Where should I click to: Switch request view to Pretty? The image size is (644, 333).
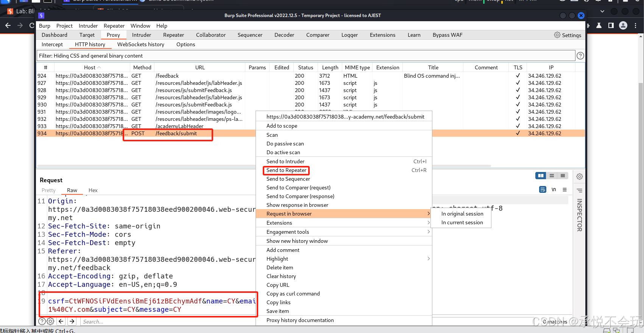coord(48,190)
